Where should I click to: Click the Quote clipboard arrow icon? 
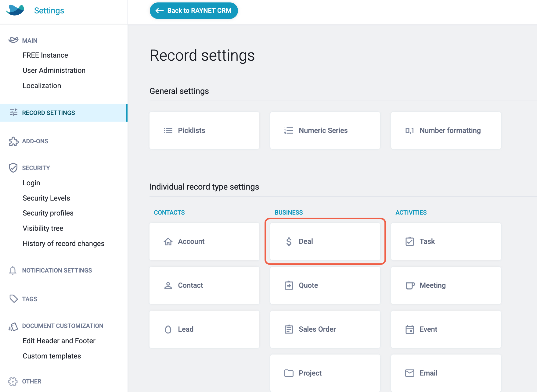289,285
